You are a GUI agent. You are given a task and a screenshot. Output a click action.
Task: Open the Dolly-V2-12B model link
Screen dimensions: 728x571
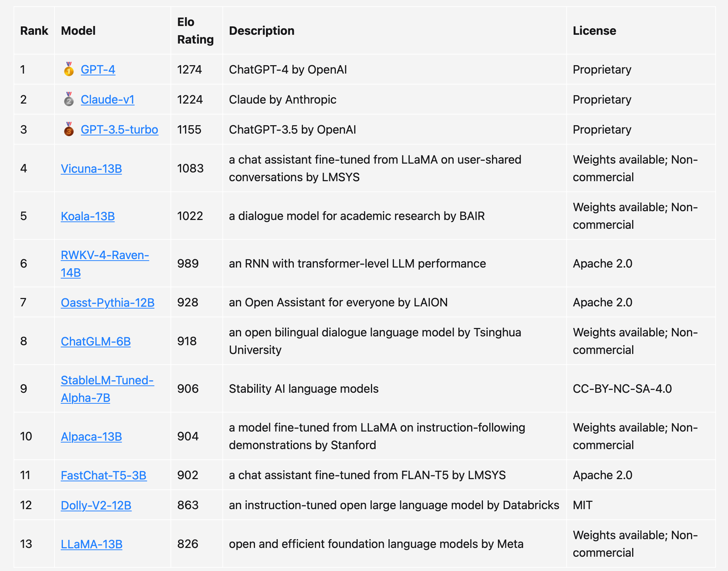[96, 505]
